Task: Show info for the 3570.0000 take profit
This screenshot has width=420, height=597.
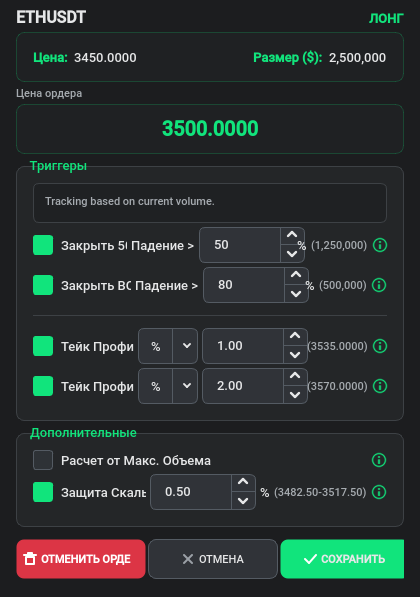Action: click(x=380, y=386)
